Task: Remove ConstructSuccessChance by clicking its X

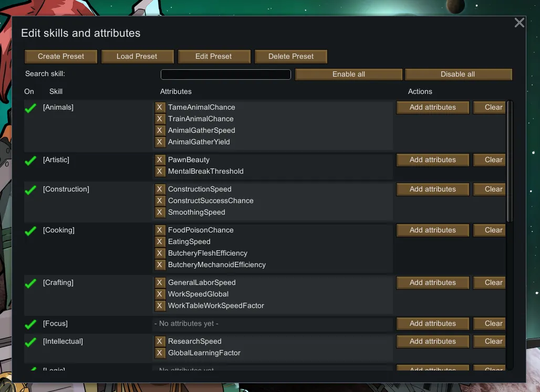Action: coord(160,200)
